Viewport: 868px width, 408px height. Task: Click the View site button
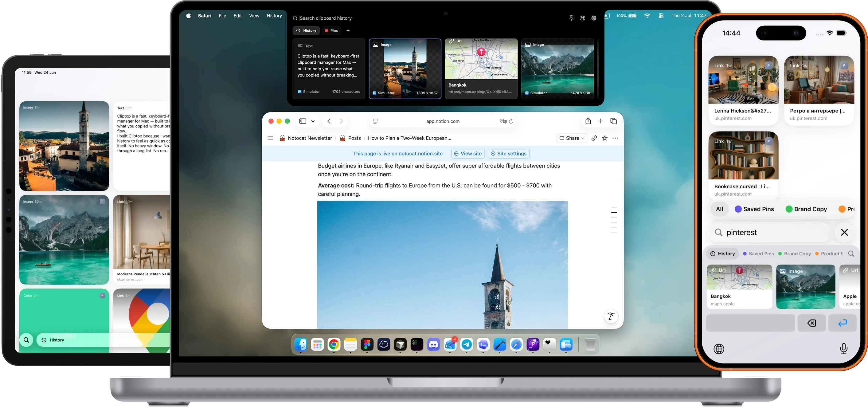tap(468, 154)
